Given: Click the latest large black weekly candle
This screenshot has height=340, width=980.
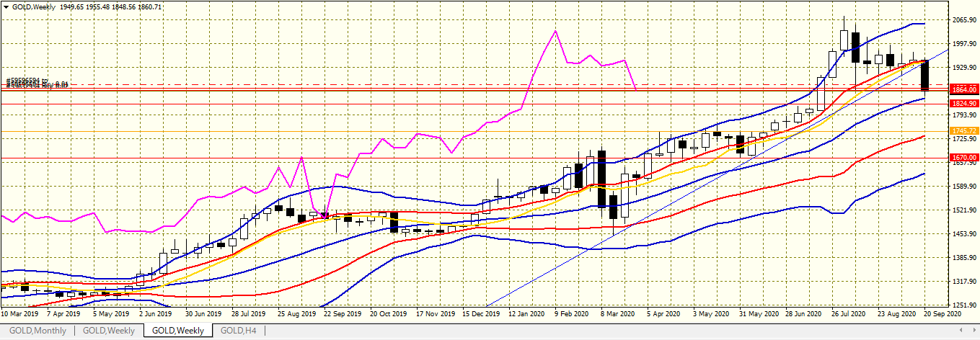Looking at the screenshot, I should (925, 76).
